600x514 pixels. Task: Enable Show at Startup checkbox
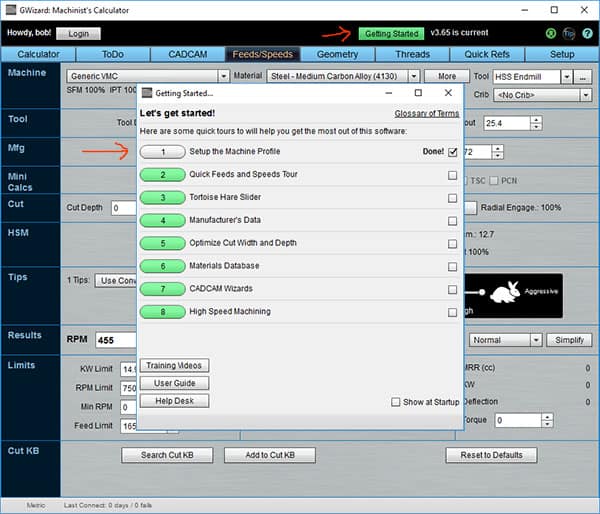396,402
